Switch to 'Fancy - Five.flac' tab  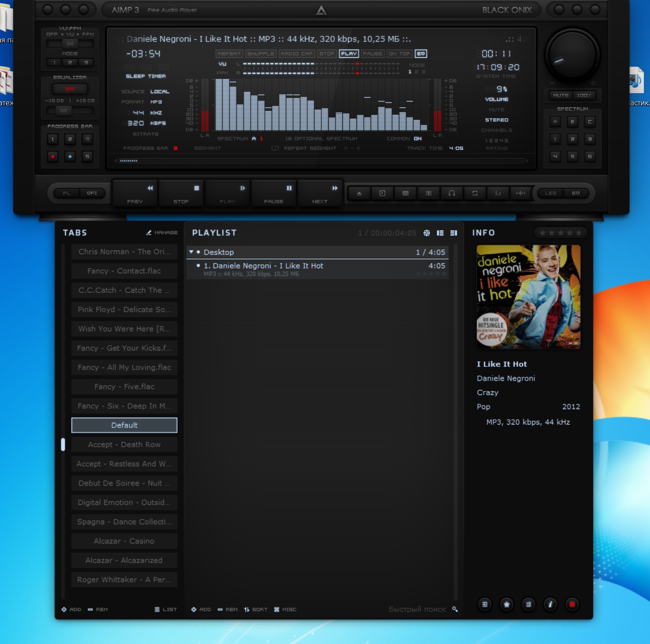[x=124, y=386]
